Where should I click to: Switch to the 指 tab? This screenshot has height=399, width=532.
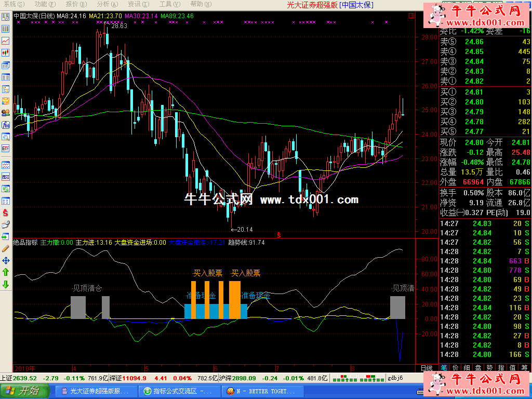point(501,368)
